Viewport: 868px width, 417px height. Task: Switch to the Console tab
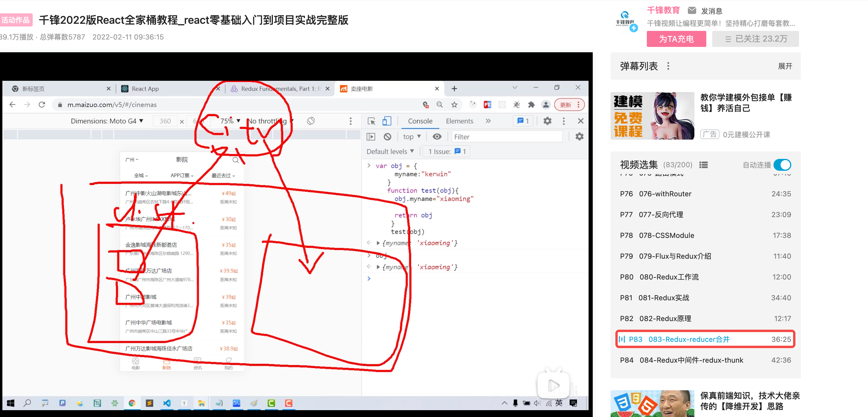click(x=420, y=121)
